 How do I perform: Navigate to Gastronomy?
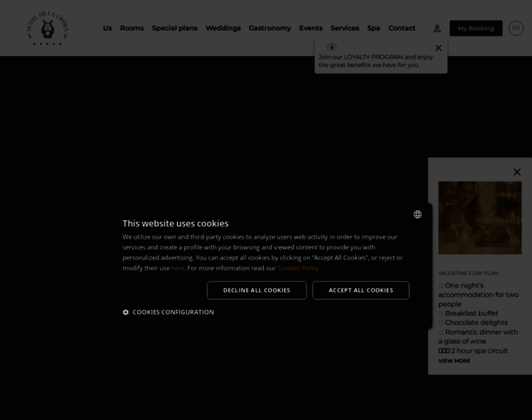[269, 28]
